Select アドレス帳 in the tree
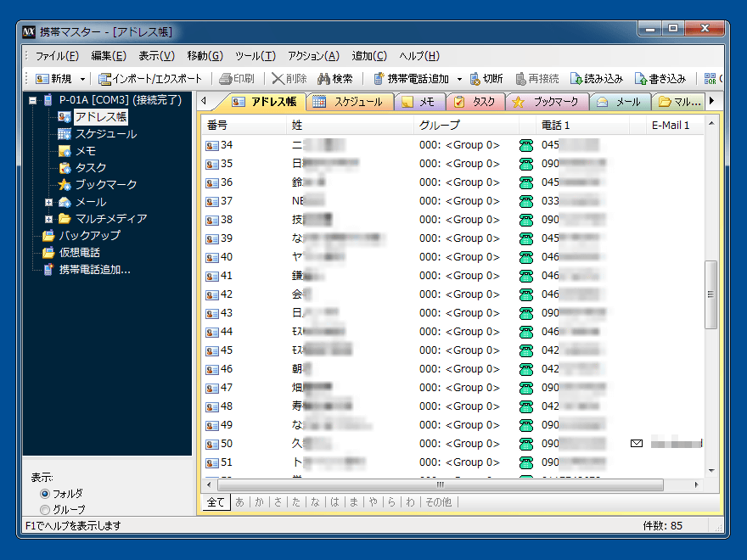747x560 pixels. click(x=100, y=117)
